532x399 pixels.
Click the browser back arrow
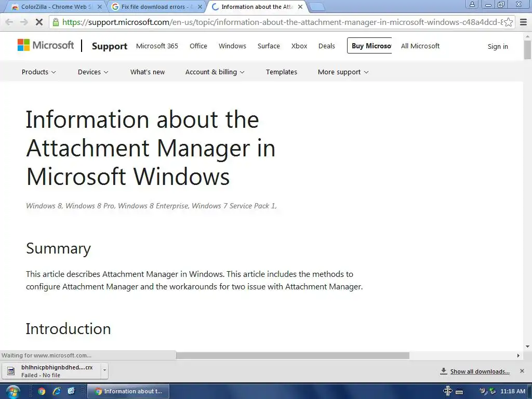9,22
